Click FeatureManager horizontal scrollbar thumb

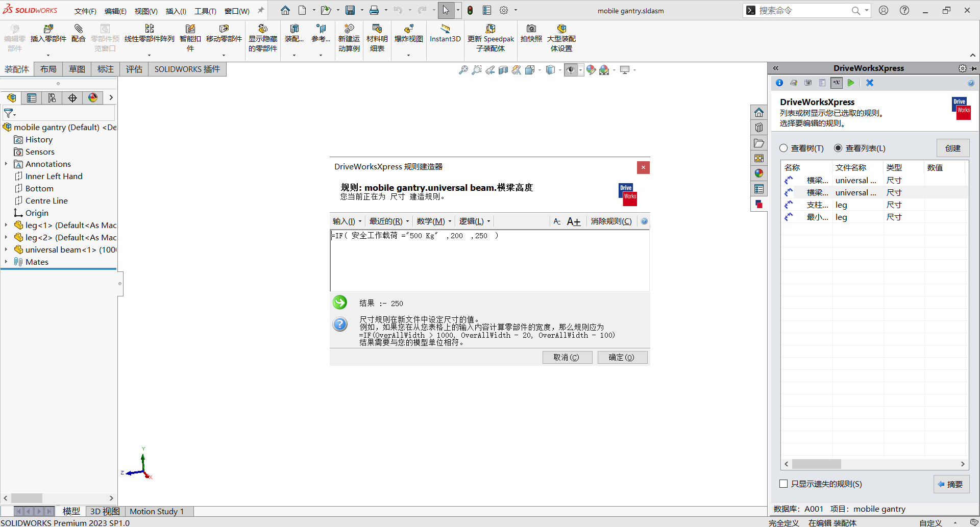(x=27, y=498)
